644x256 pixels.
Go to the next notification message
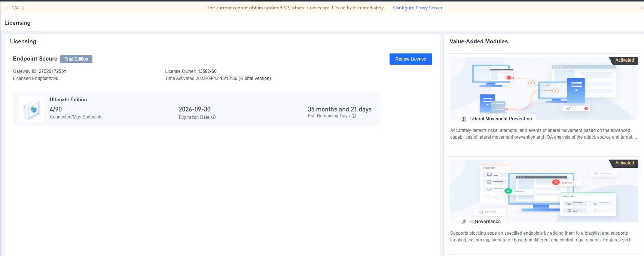[23, 8]
